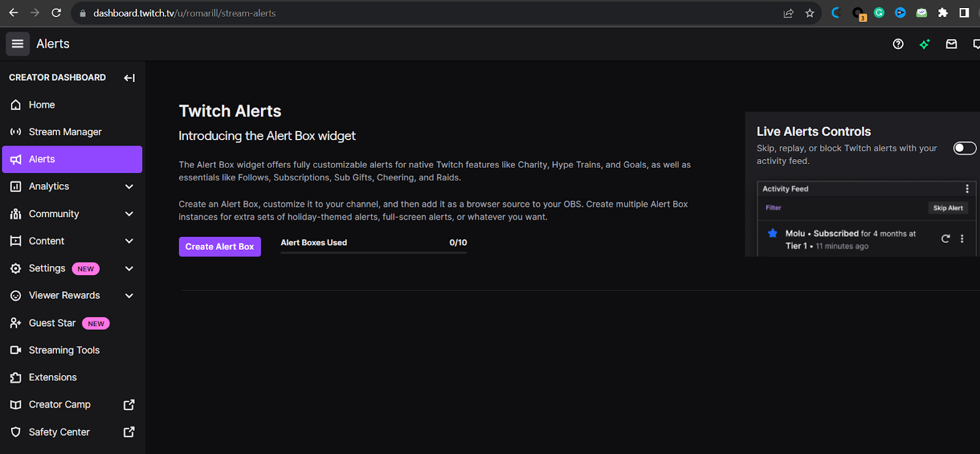Share this page via browser share icon
The height and width of the screenshot is (454, 980).
(x=788, y=13)
